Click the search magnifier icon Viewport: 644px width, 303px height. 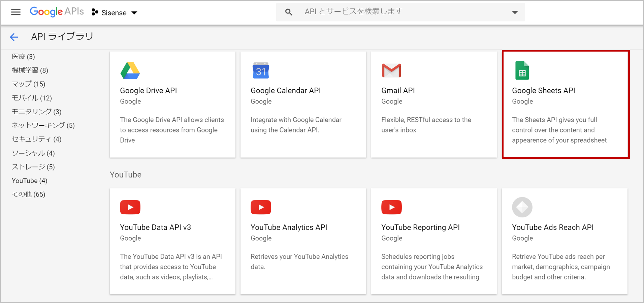pyautogui.click(x=289, y=12)
